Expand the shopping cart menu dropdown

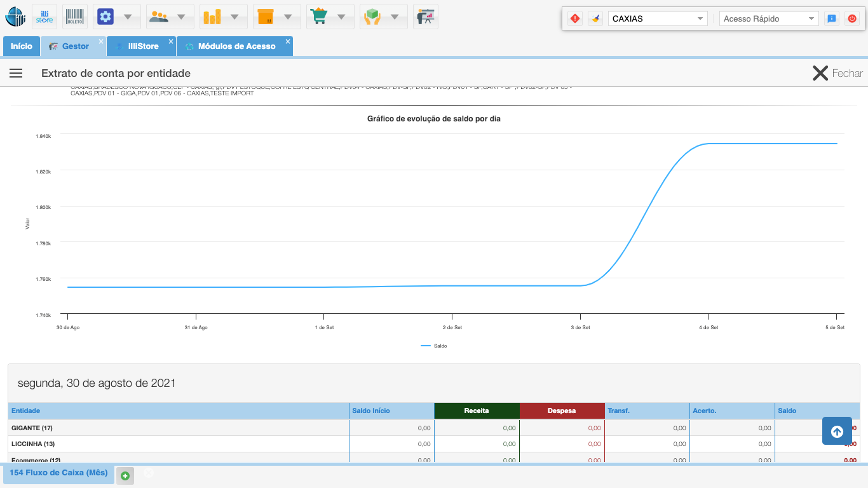pyautogui.click(x=341, y=17)
